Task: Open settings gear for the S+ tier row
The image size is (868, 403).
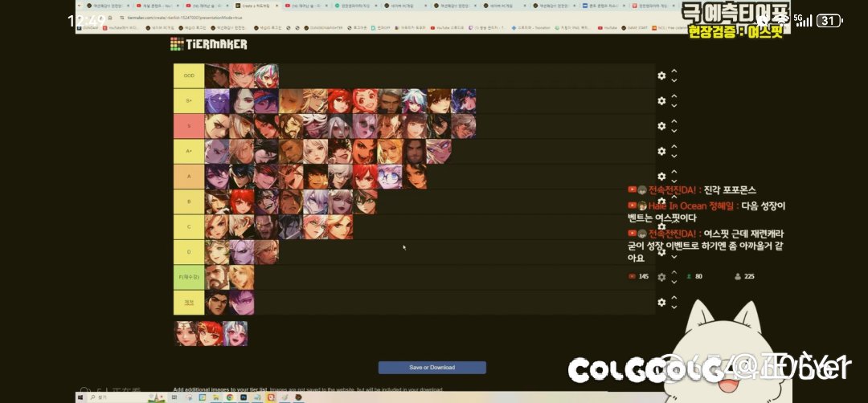Action: click(661, 101)
